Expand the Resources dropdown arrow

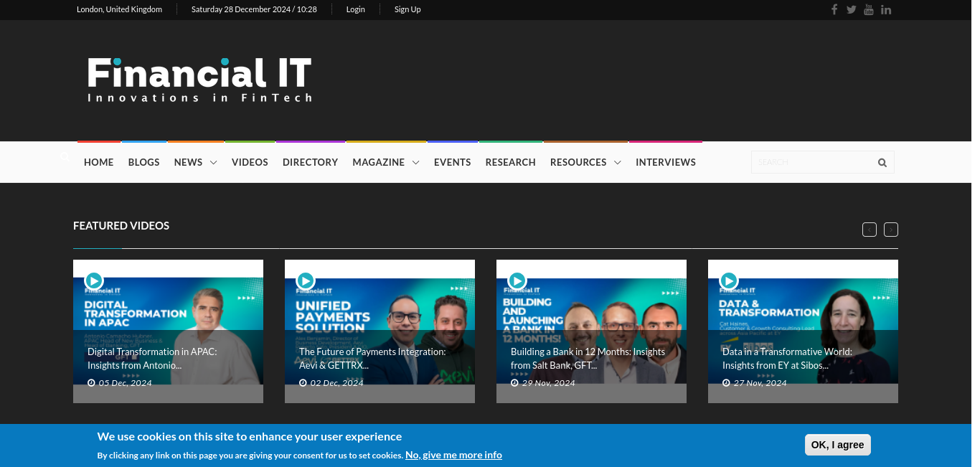point(617,163)
